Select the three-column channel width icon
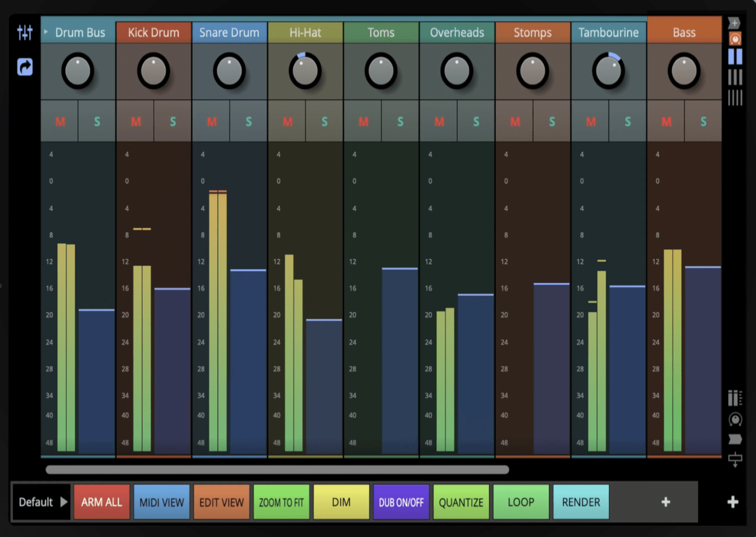Image resolution: width=756 pixels, height=537 pixels. [x=735, y=77]
